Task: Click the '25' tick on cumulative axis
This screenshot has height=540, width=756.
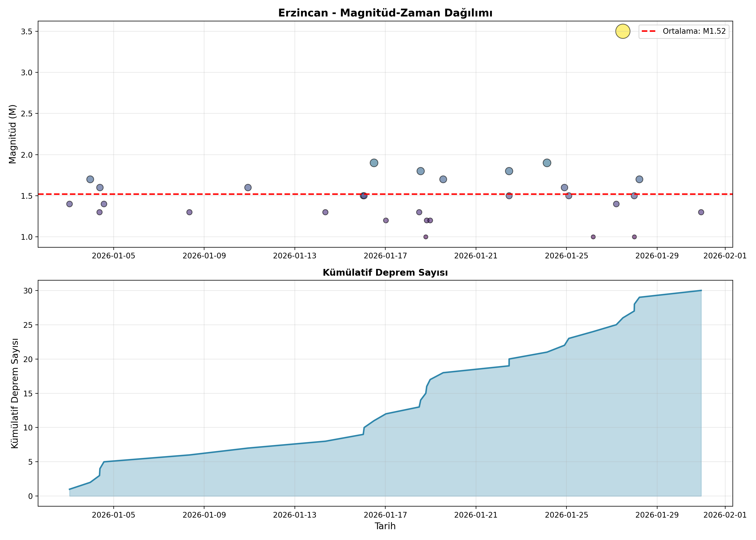Action: pyautogui.click(x=28, y=325)
